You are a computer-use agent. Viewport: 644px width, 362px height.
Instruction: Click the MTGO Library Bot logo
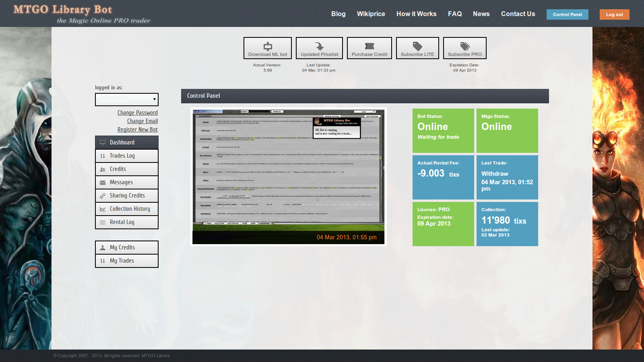[82, 14]
